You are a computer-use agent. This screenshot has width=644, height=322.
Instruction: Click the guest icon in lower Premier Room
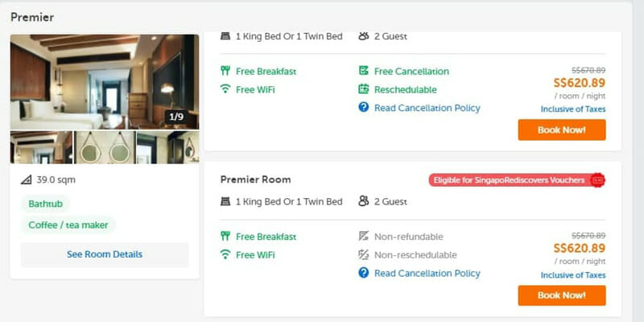[x=364, y=201]
